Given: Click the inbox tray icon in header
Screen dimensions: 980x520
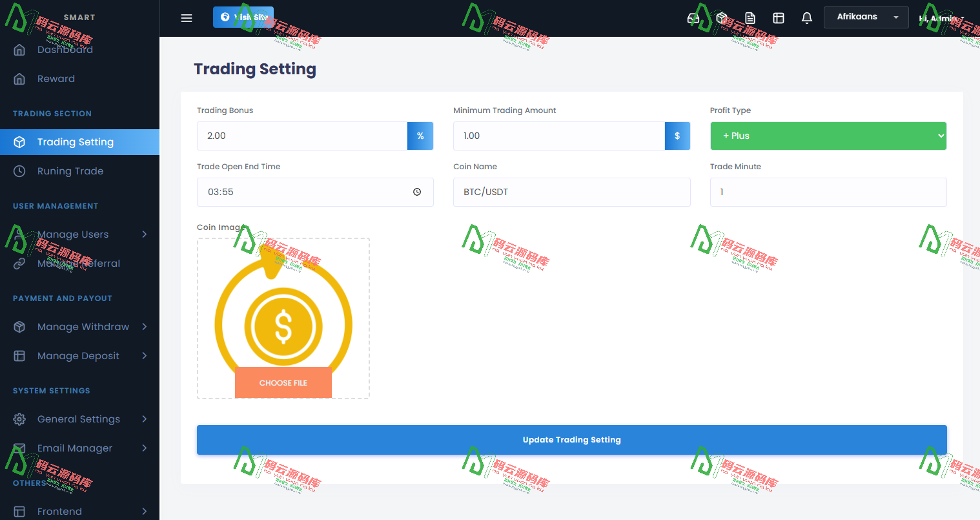Looking at the screenshot, I should pyautogui.click(x=693, y=18).
